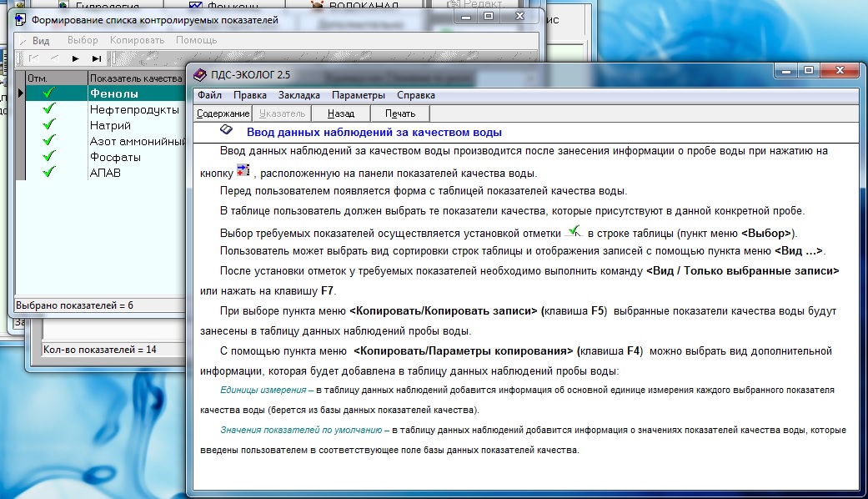
Task: Toggle the checkmark for Натрий row
Action: [x=48, y=125]
